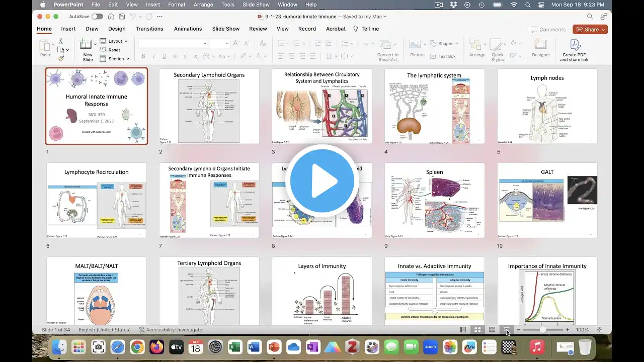Click Reset slide button
This screenshot has width=644, height=362.
click(110, 50)
